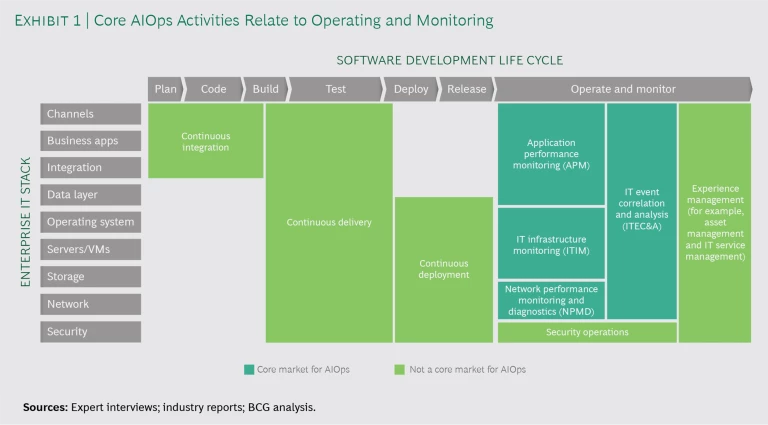Click IT infrastructure monitoring (ITIM) block
This screenshot has width=768, height=425.
[551, 242]
